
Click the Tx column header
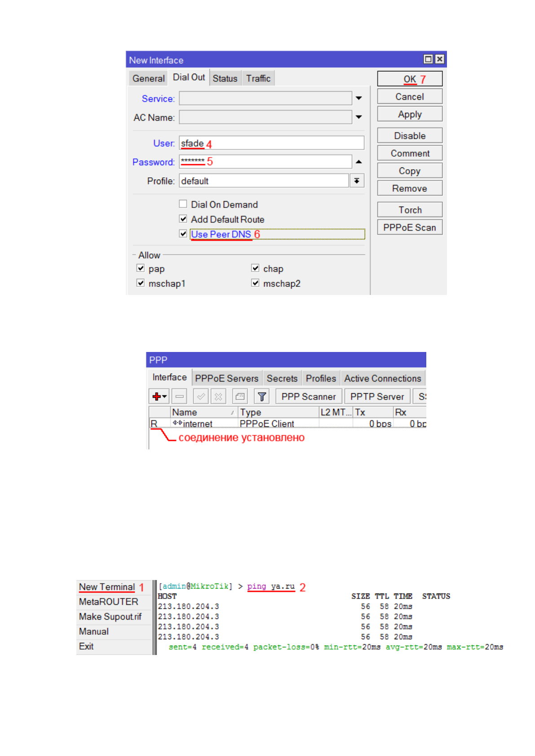373,412
